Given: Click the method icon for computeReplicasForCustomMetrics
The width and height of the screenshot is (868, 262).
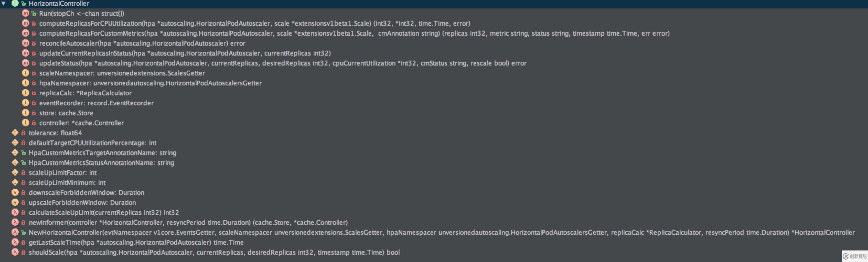Looking at the screenshot, I should coord(26,33).
